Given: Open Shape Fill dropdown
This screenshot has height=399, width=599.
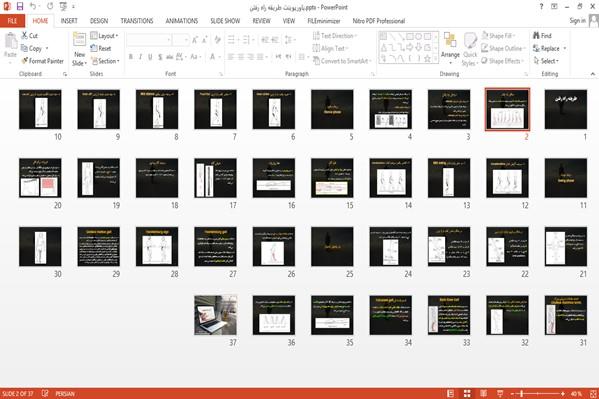Looking at the screenshot, I should (x=498, y=36).
